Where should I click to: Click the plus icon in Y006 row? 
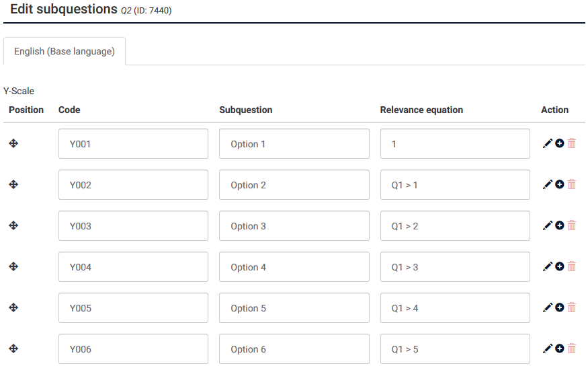[560, 348]
